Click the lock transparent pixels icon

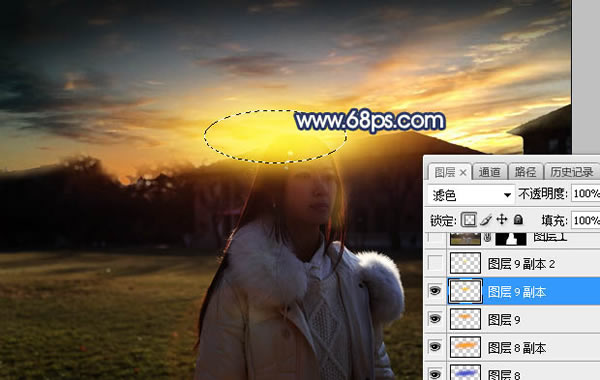(469, 220)
